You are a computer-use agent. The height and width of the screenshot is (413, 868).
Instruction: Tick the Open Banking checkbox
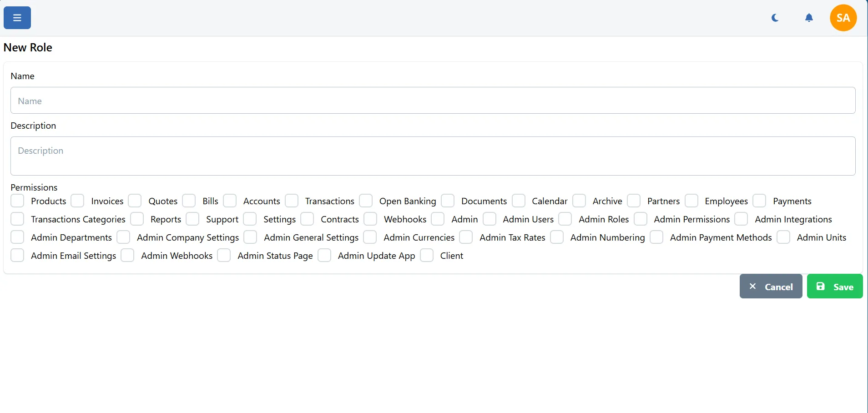[366, 201]
